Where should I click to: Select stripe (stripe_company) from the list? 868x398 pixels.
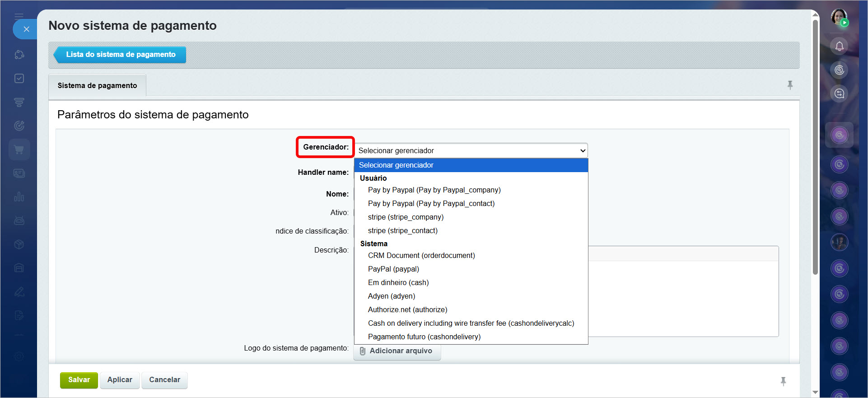coord(406,217)
